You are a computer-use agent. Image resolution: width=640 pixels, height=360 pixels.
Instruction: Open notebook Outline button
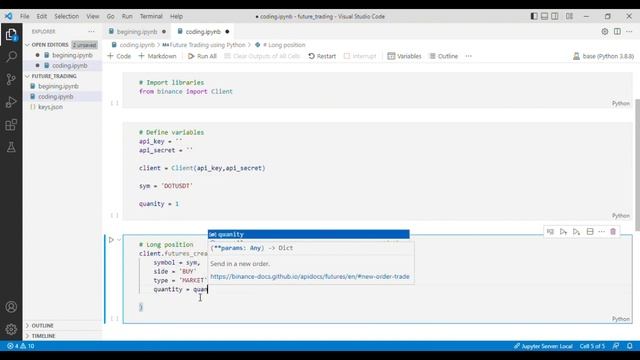(444, 56)
